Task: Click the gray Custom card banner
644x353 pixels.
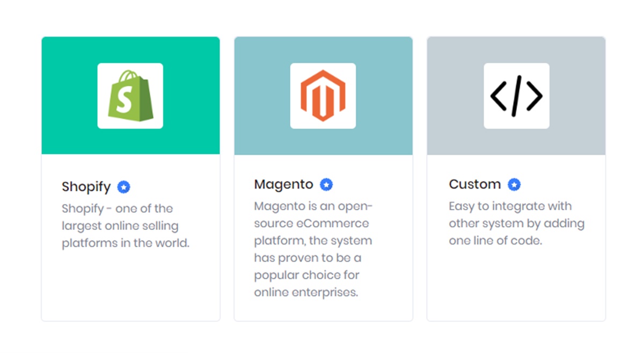Action: coord(516,96)
